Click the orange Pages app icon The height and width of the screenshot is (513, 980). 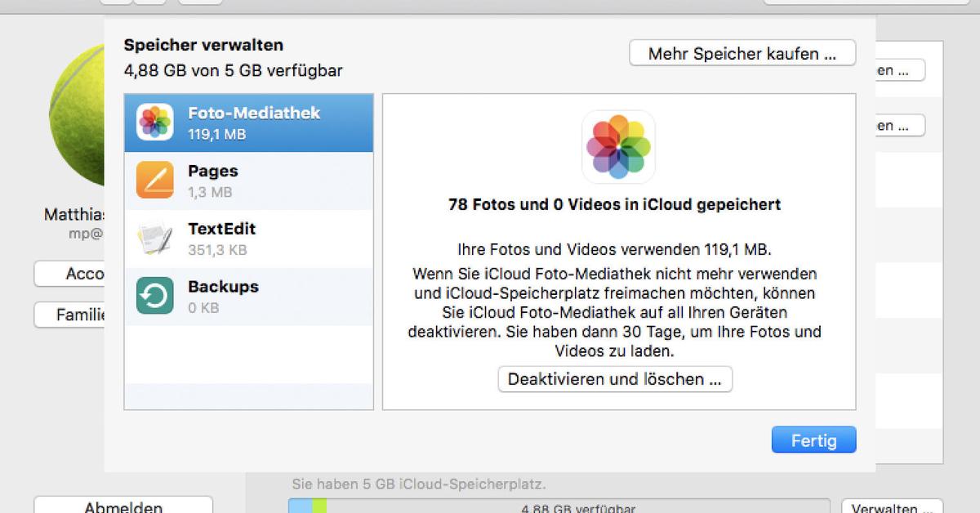coord(154,181)
